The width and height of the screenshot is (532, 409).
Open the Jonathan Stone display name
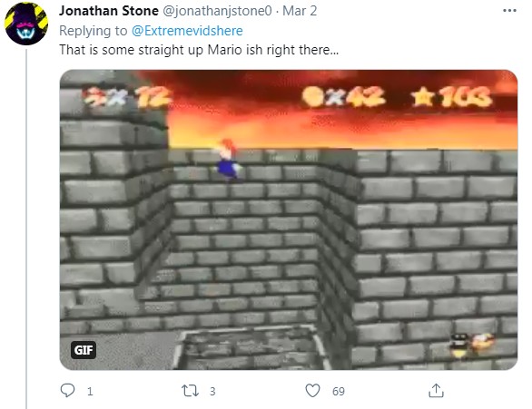109,11
